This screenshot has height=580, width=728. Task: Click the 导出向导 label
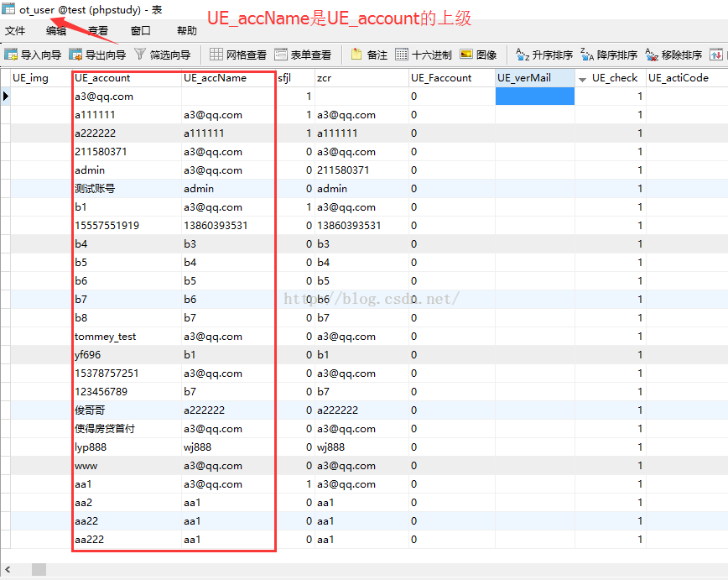106,55
